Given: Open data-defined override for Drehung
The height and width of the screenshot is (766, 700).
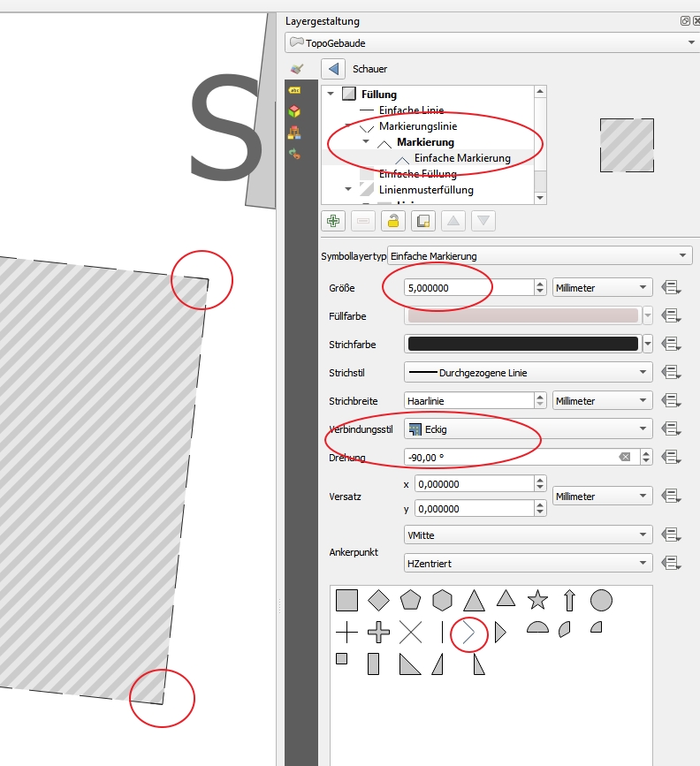Looking at the screenshot, I should [671, 458].
